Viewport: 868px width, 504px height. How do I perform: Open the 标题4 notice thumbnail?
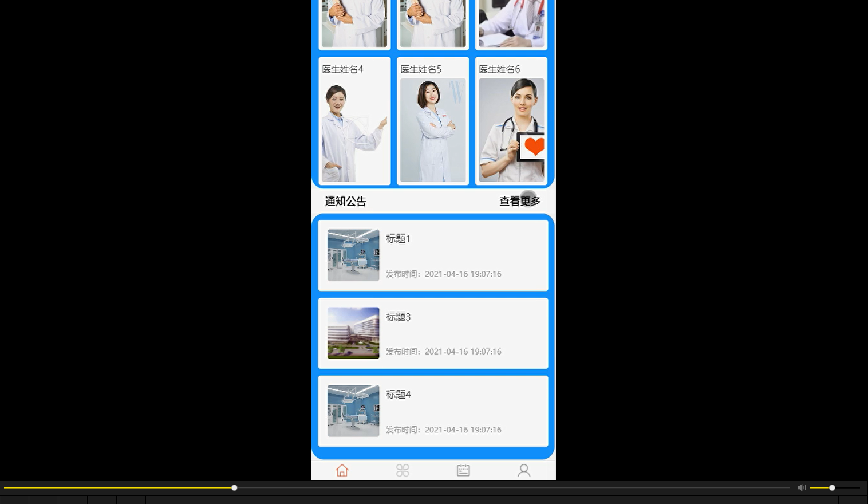click(353, 411)
